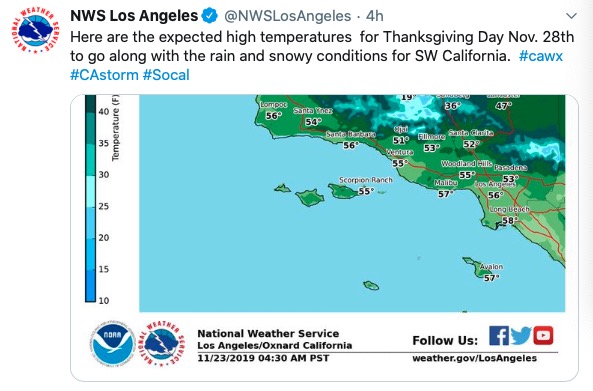
Task: Click the 4h timestamp link
Action: [x=375, y=16]
